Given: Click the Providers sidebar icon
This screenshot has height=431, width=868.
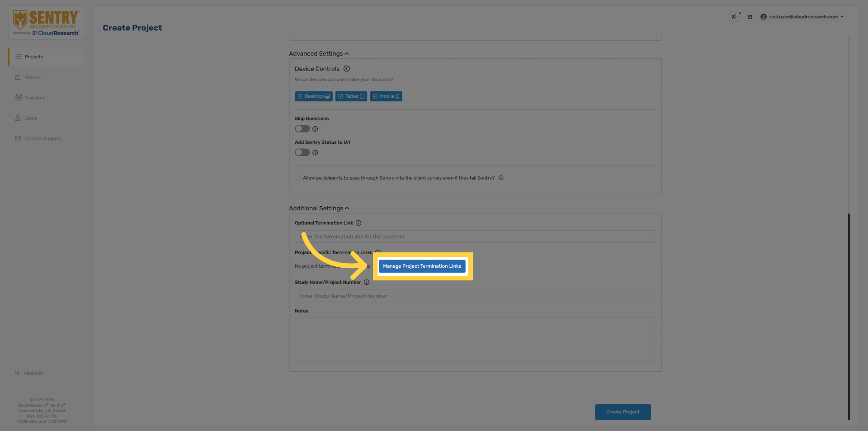Looking at the screenshot, I should click(18, 97).
